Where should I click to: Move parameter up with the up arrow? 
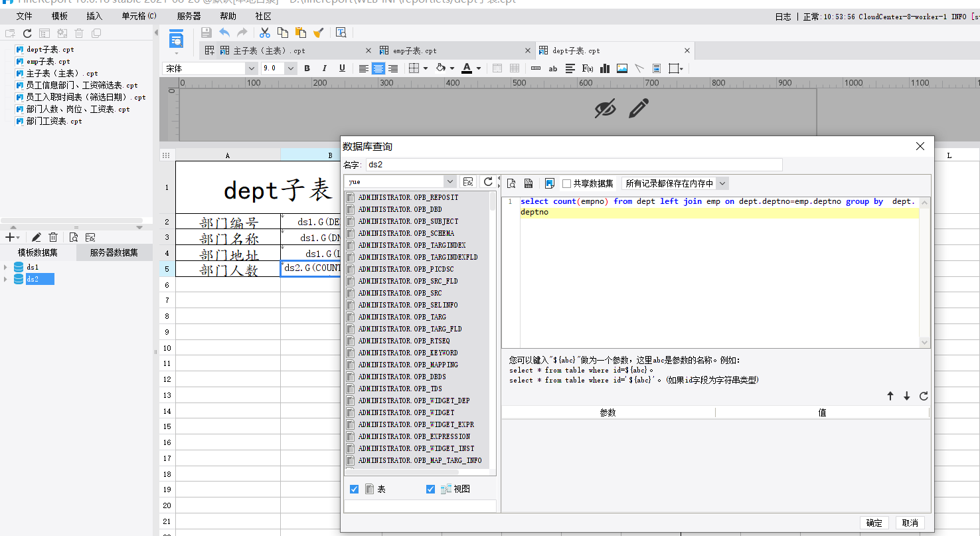[890, 396]
